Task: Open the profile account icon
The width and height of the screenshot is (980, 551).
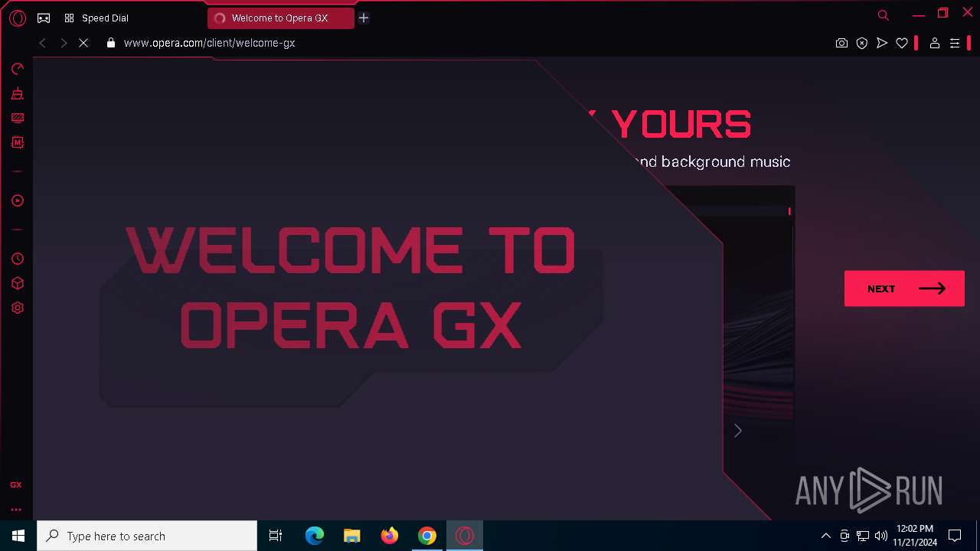Action: click(x=935, y=44)
